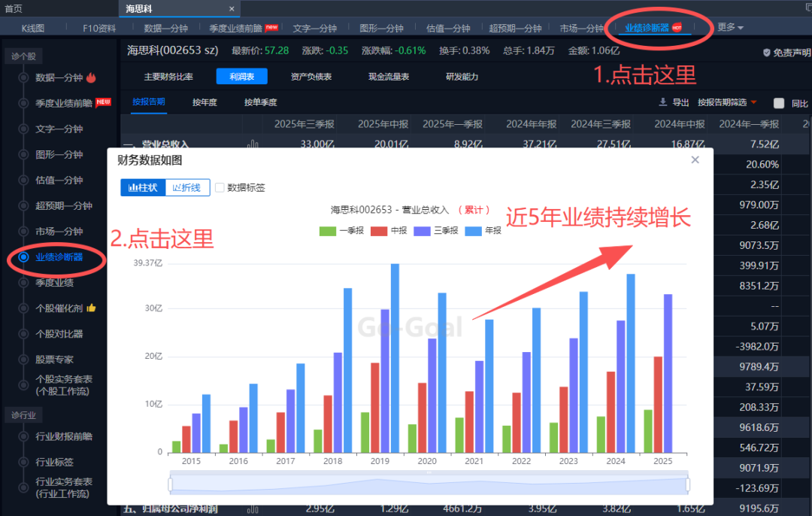The image size is (812, 516).
Task: Open 季度业绩 in sidebar
Action: [x=54, y=283]
